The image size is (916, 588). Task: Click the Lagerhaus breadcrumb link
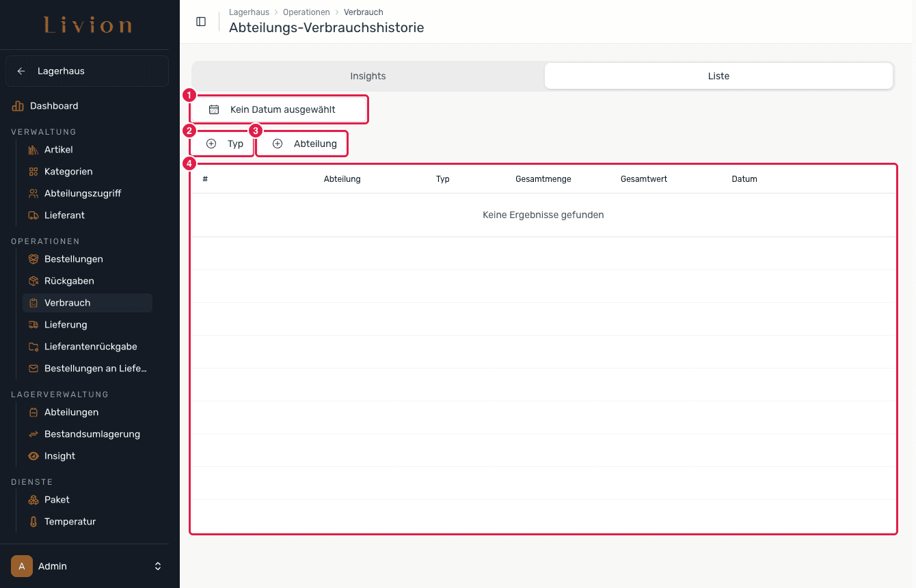pos(249,12)
